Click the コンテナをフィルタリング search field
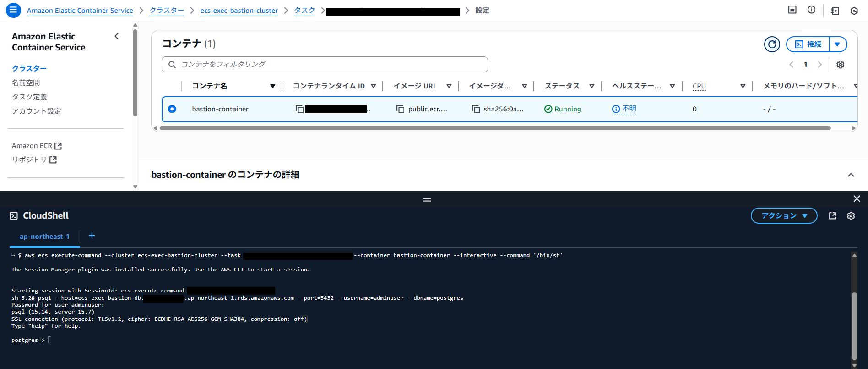 click(x=325, y=65)
